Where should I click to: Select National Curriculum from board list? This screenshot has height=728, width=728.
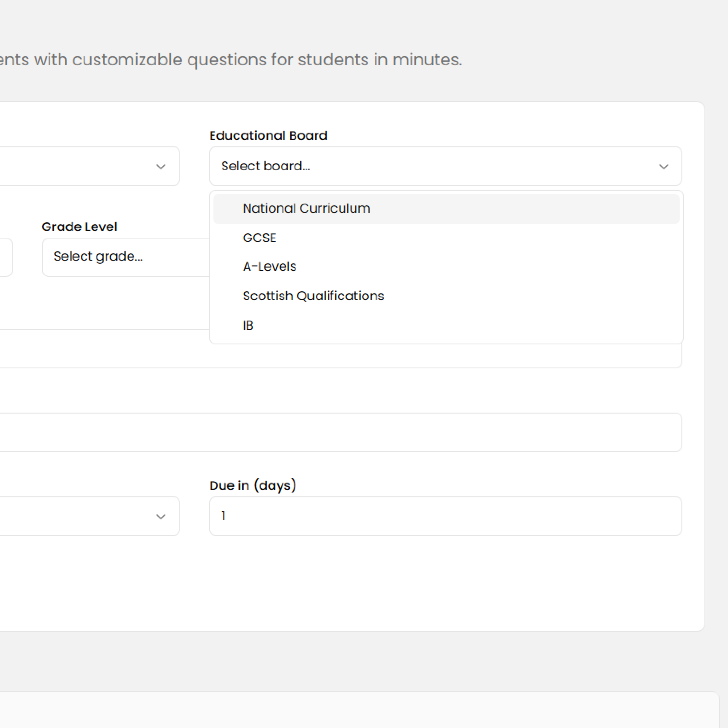[x=306, y=209]
